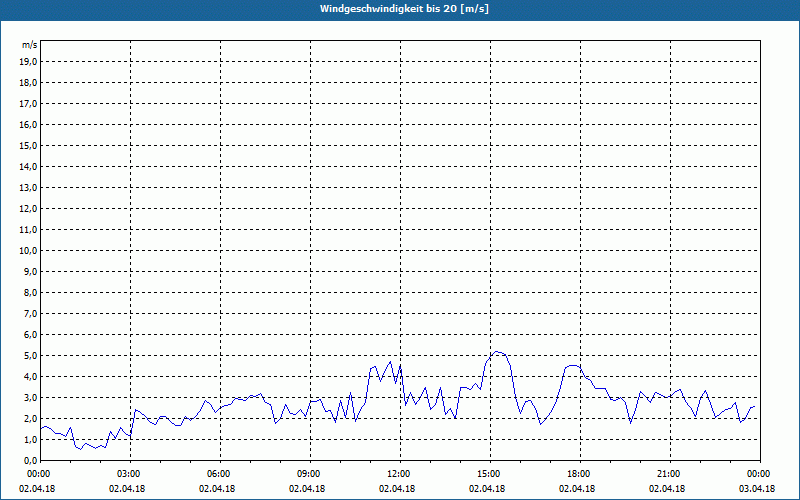
Task: Select the '18:00' time label
Action: pyautogui.click(x=581, y=474)
